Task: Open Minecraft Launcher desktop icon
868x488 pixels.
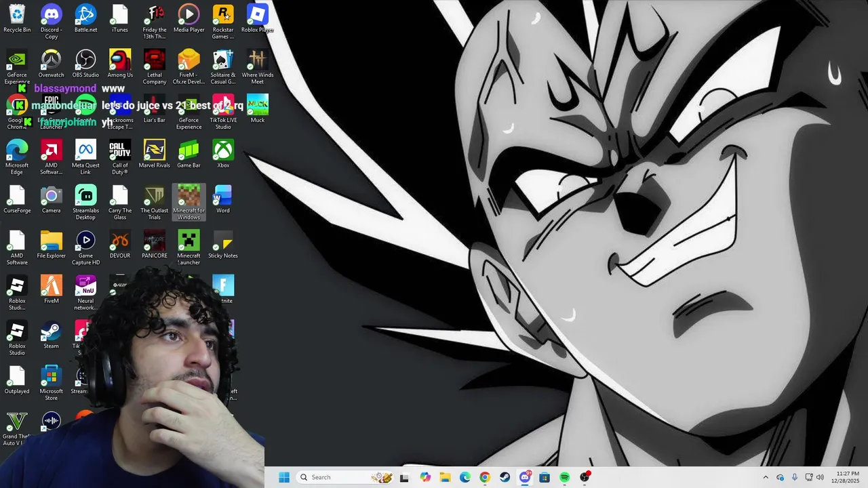Action: pos(189,248)
